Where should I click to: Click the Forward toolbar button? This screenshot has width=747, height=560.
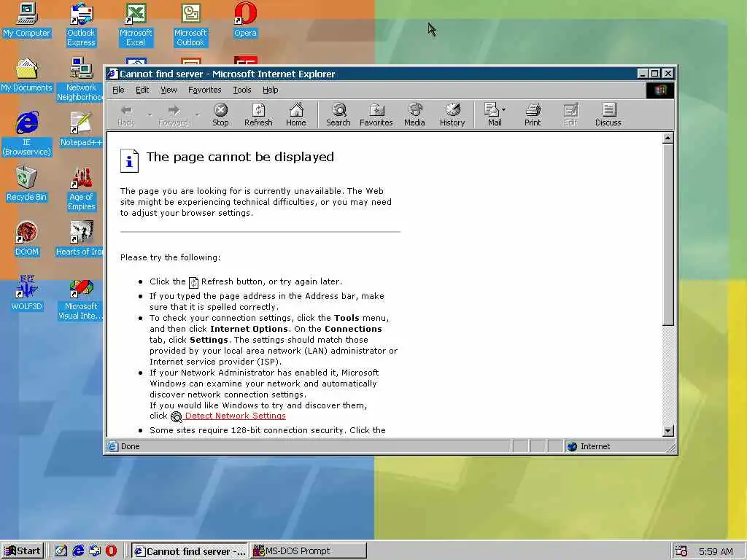174,114
